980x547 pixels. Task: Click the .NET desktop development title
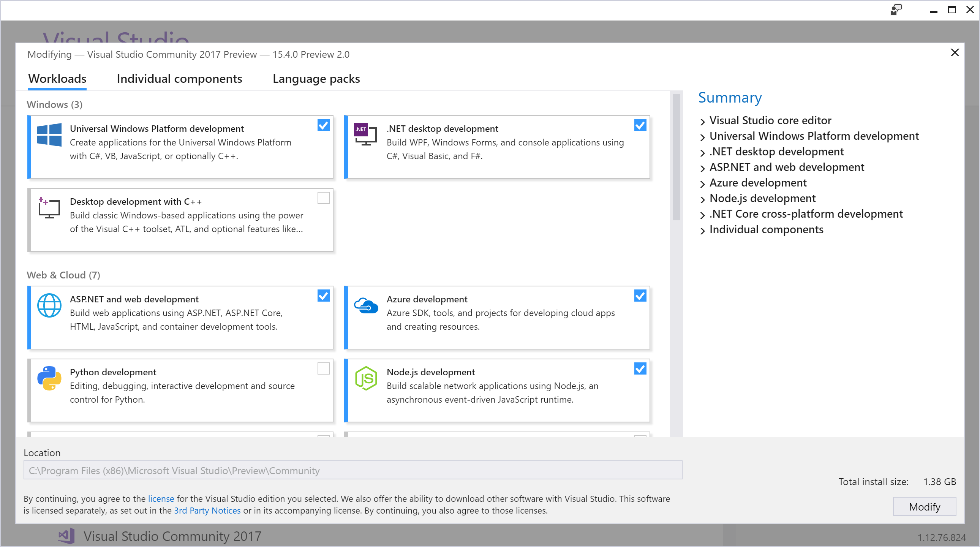pyautogui.click(x=442, y=128)
